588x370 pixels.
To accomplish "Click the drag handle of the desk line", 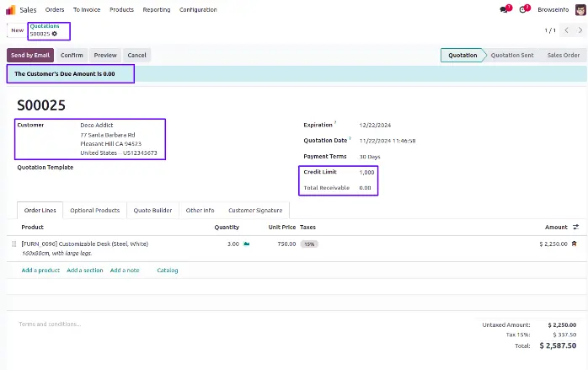I will click(x=13, y=244).
